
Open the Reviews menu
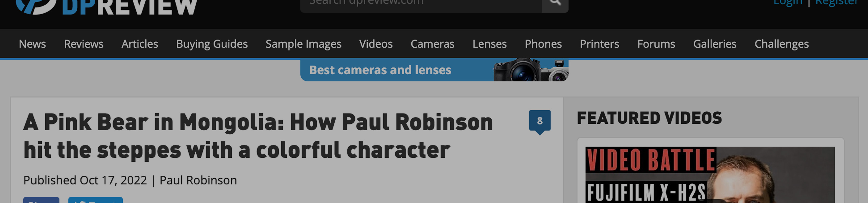click(84, 44)
